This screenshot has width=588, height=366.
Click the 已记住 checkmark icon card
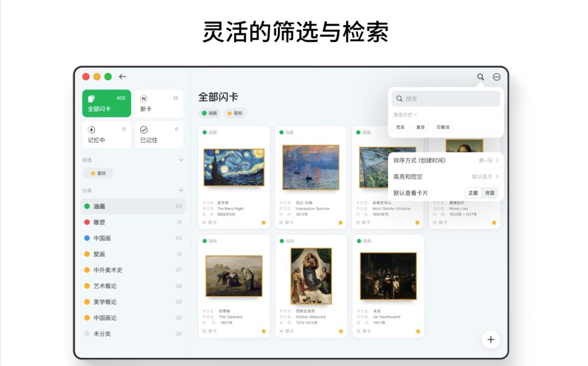158,133
